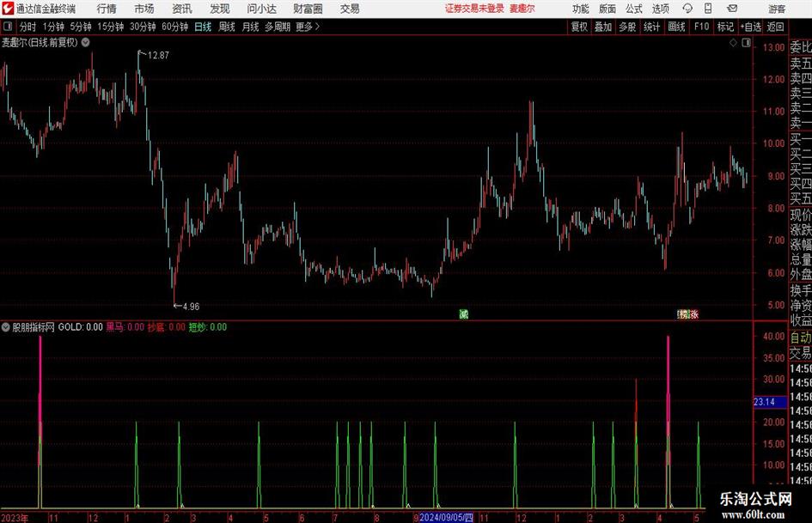Switch to the 月线 monthly tab
The width and height of the screenshot is (812, 523).
pyautogui.click(x=250, y=27)
